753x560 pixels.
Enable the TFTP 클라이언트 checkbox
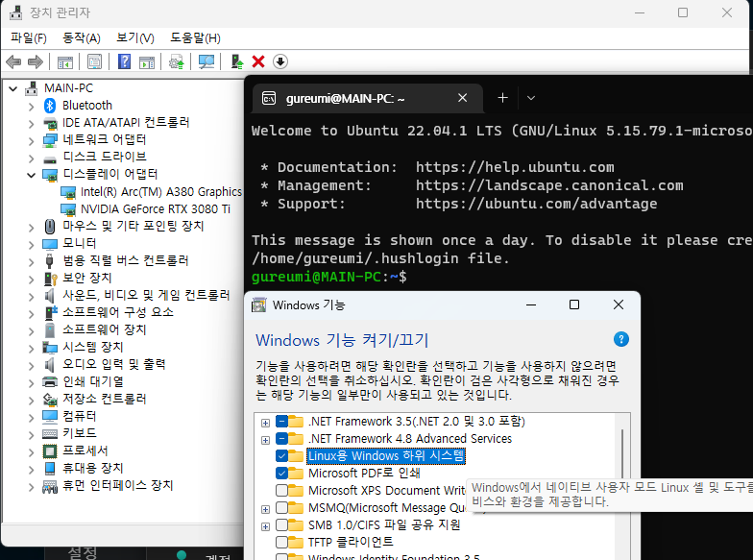click(x=282, y=543)
